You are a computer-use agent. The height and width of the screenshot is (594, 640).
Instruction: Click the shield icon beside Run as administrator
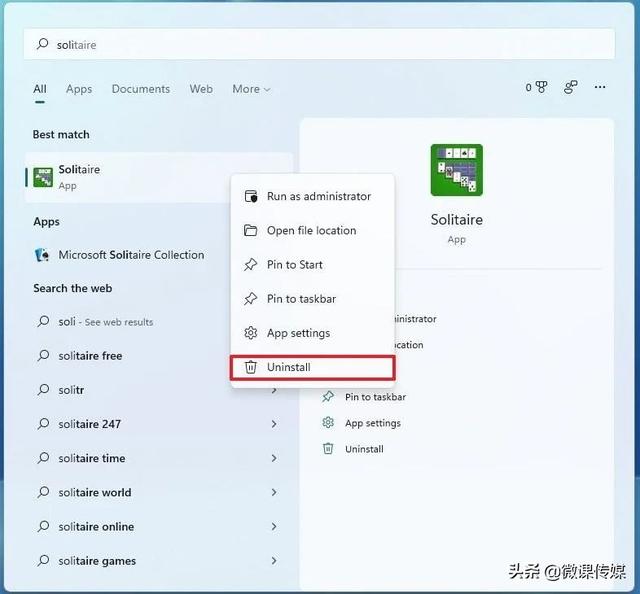pyautogui.click(x=251, y=196)
